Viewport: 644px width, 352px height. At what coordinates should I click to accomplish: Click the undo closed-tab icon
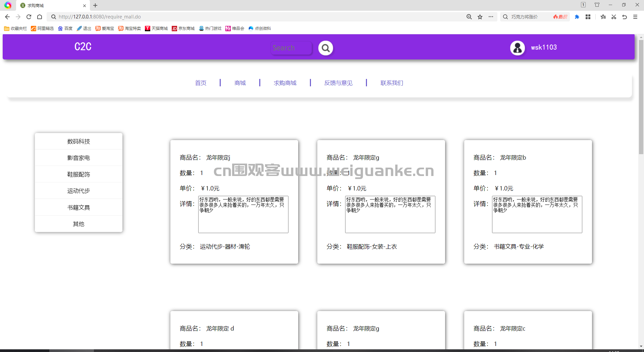625,17
